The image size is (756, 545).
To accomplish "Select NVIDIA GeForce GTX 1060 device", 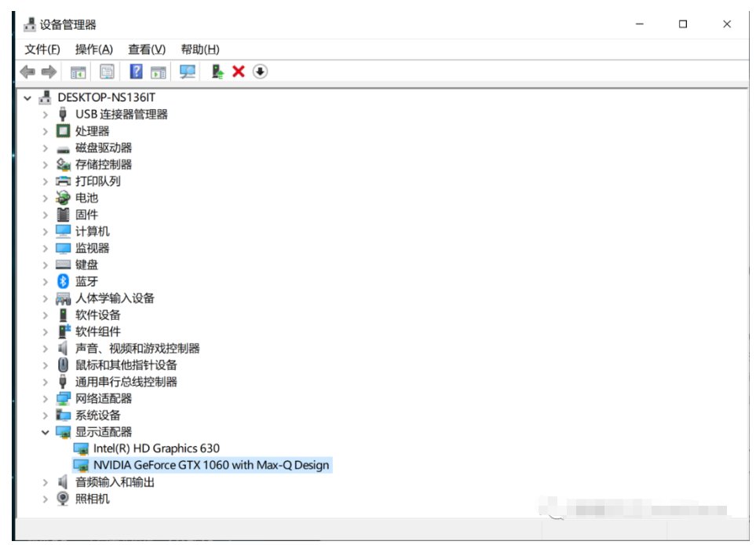I will coord(210,465).
